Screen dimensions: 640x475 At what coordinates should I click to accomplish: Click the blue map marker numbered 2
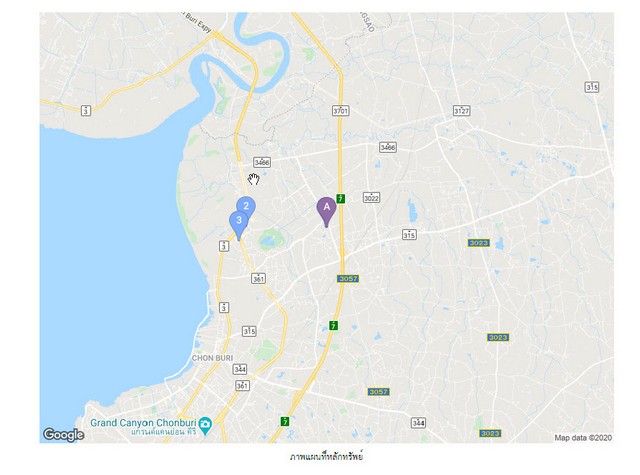[246, 206]
